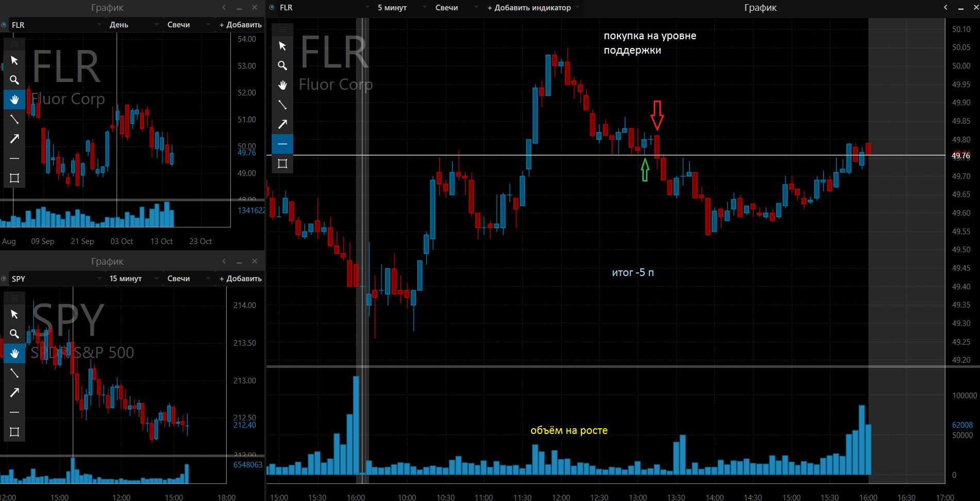
Task: Select the pointer tool in daily FLR chart
Action: point(14,60)
